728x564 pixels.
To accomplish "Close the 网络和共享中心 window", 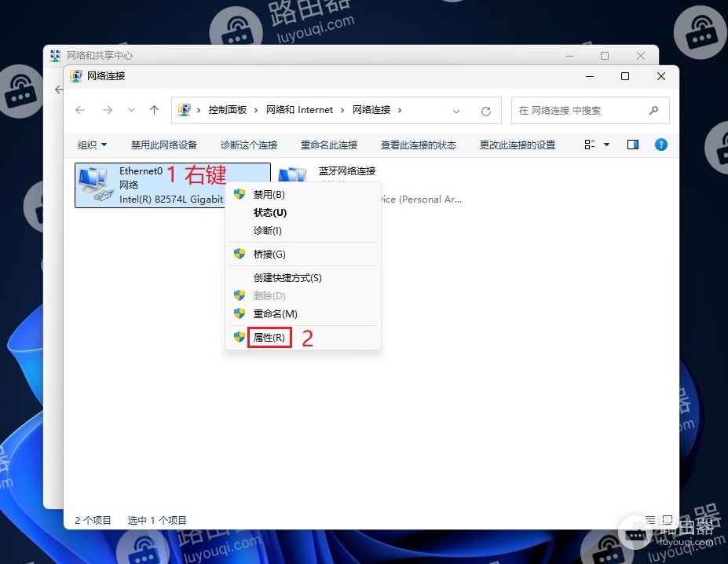I will 641,56.
